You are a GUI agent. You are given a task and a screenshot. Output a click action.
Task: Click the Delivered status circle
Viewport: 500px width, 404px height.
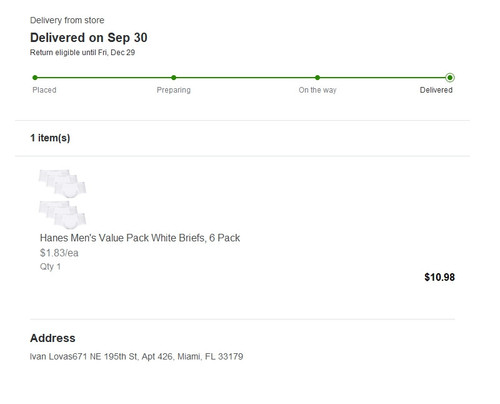450,78
